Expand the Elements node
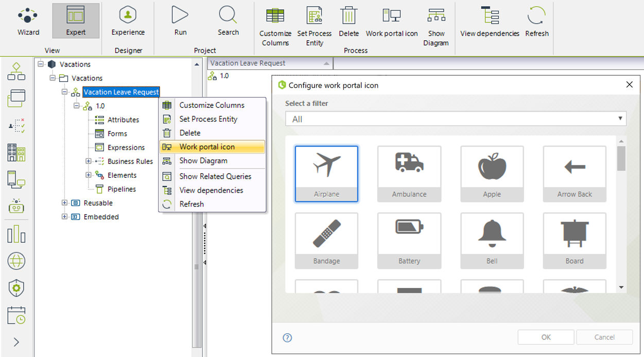Viewport: 644px width, 357px height. 88,175
